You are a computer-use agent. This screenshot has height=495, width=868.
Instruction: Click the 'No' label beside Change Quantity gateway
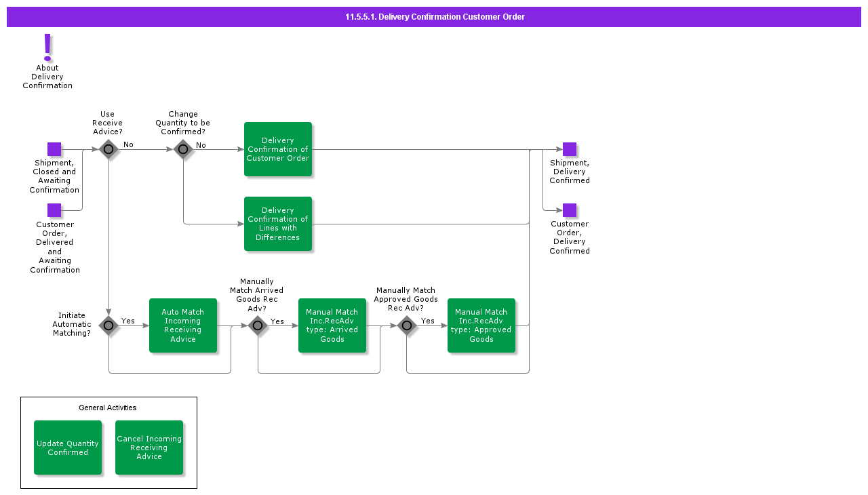coord(201,145)
